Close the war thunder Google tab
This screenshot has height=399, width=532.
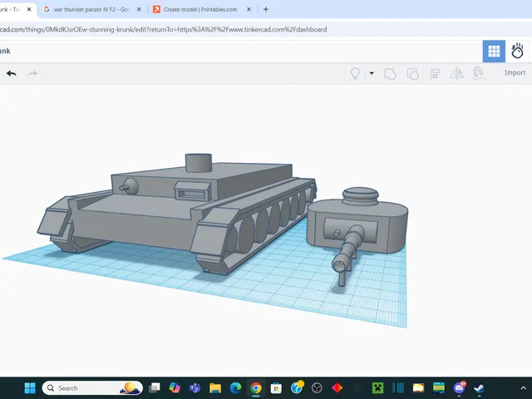[139, 9]
